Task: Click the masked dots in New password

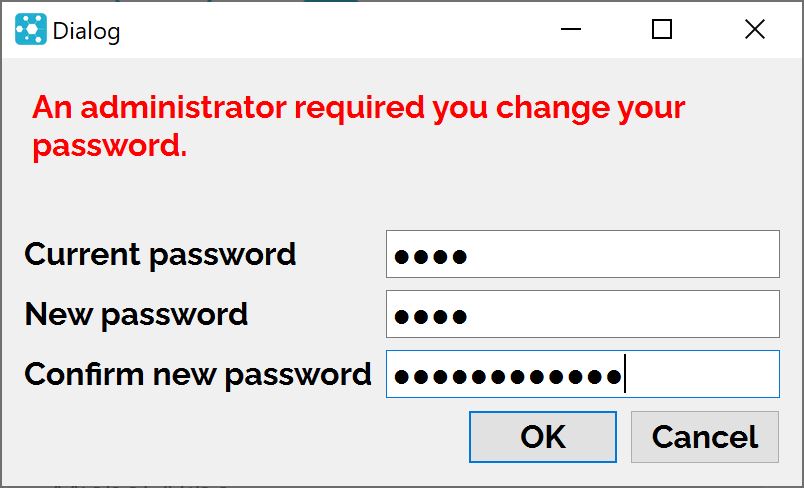Action: 430,316
